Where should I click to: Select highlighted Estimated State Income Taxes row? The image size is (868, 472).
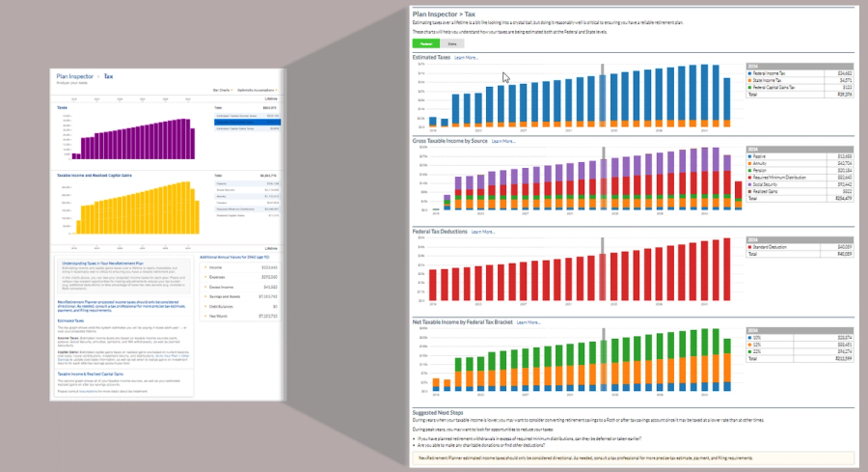click(x=248, y=122)
